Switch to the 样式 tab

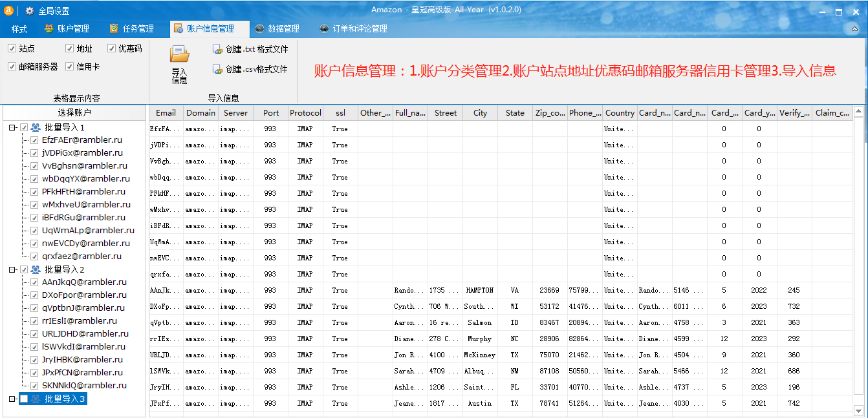click(19, 28)
